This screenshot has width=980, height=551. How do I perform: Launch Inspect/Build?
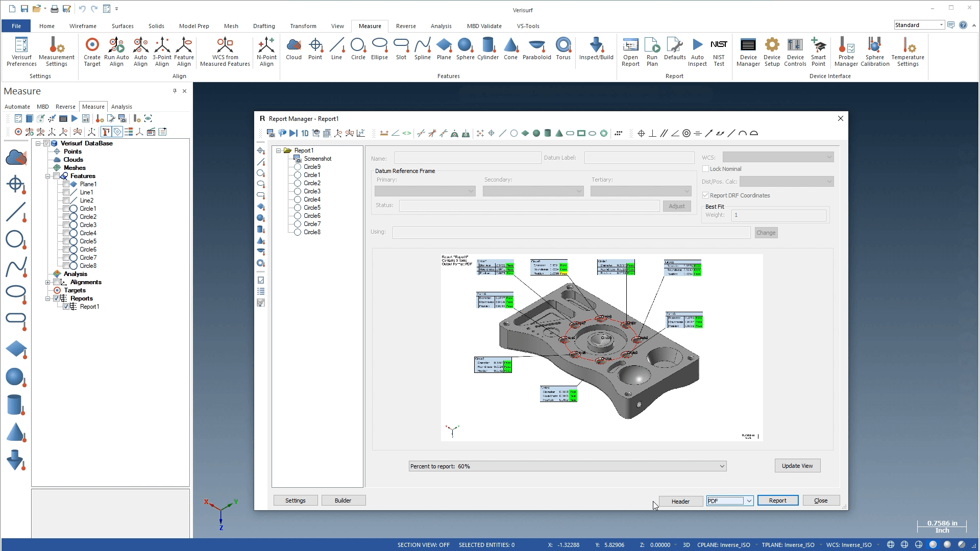(596, 49)
